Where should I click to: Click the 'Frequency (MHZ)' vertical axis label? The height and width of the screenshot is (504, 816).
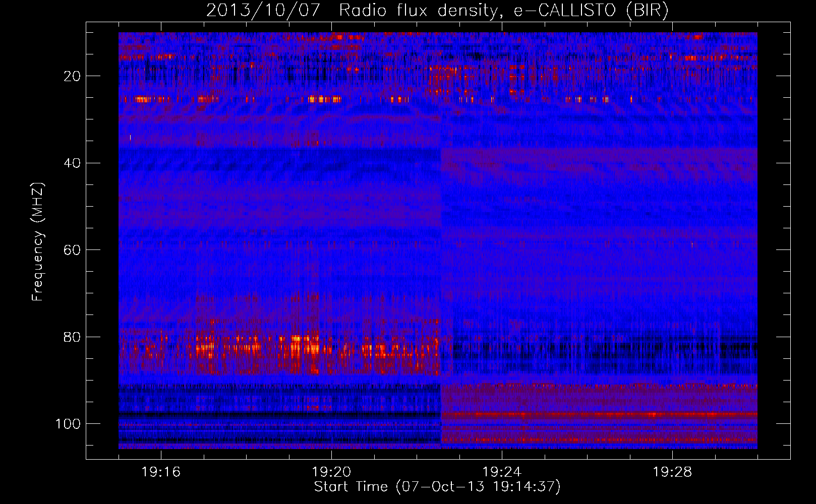point(38,241)
